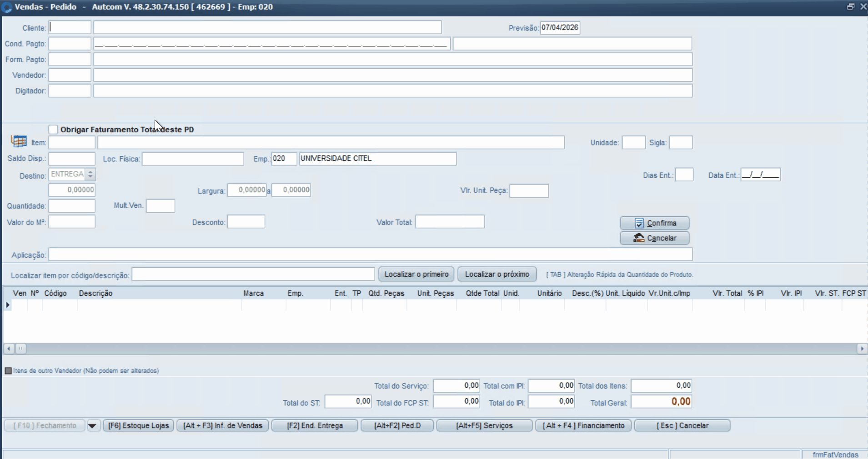Open the Destino ENTREGA dropdown

click(90, 175)
